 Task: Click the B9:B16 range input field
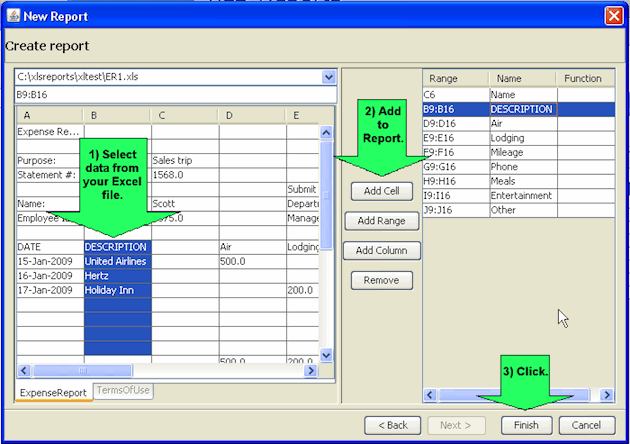[x=176, y=95]
